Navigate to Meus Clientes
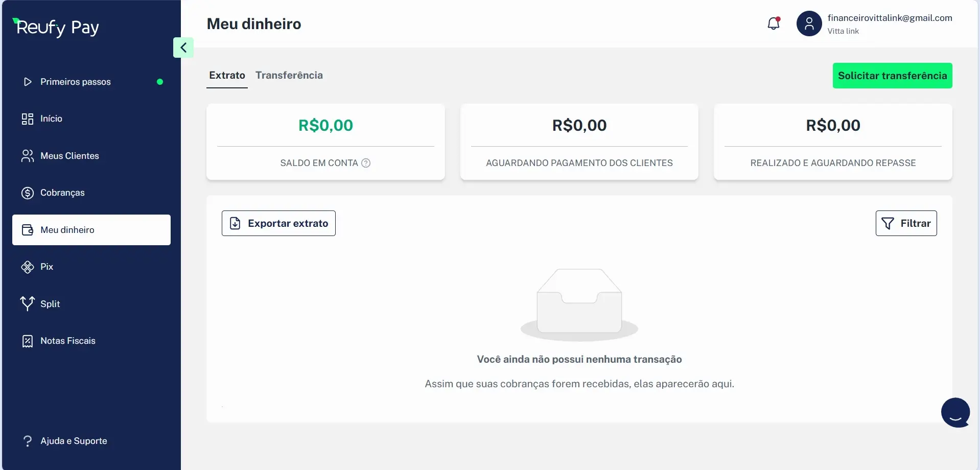 pyautogui.click(x=69, y=156)
